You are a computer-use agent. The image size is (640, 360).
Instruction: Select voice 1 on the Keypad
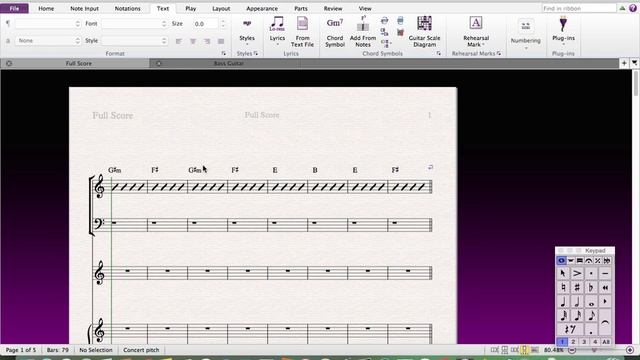(x=562, y=342)
